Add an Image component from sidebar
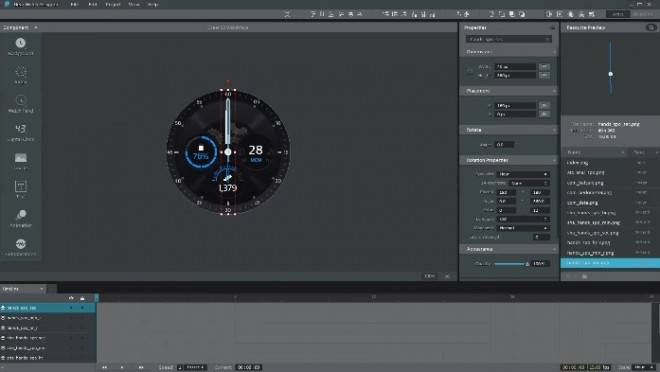 (x=20, y=160)
